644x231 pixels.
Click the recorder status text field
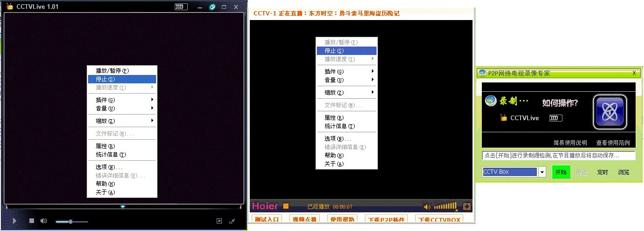coord(558,155)
